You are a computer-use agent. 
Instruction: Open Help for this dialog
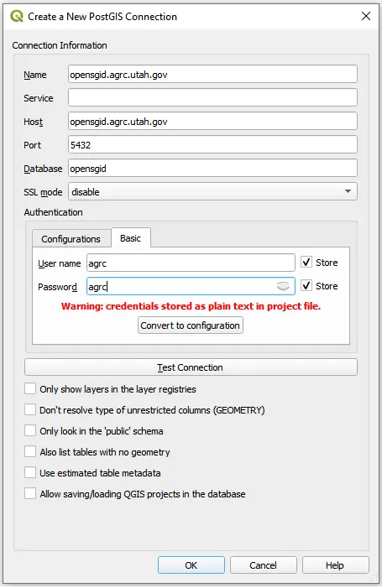(x=335, y=565)
